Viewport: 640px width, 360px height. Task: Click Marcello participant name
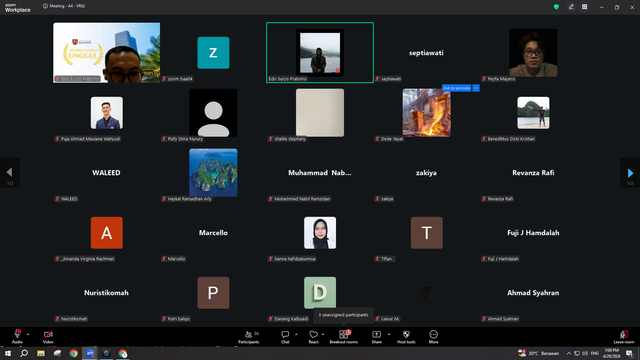pos(213,233)
